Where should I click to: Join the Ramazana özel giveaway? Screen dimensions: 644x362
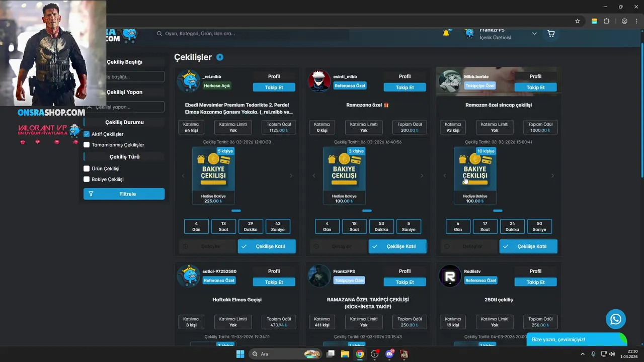tap(397, 246)
